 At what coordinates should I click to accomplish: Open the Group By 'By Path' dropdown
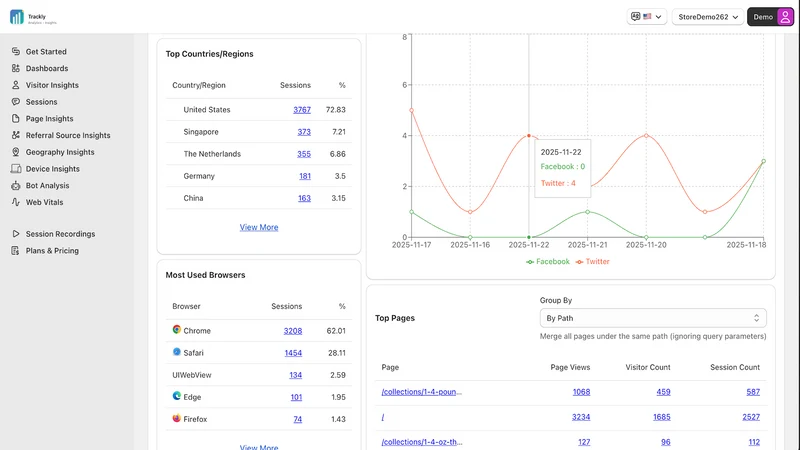(x=653, y=318)
